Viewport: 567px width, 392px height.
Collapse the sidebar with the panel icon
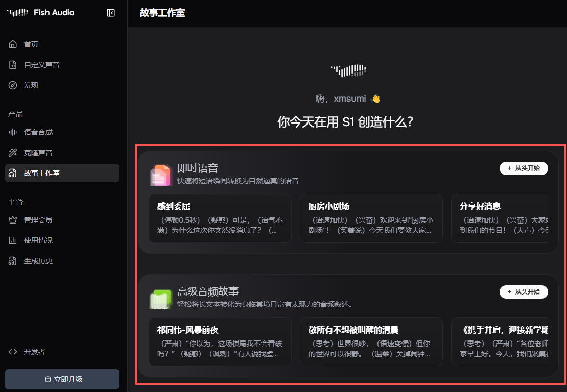111,13
